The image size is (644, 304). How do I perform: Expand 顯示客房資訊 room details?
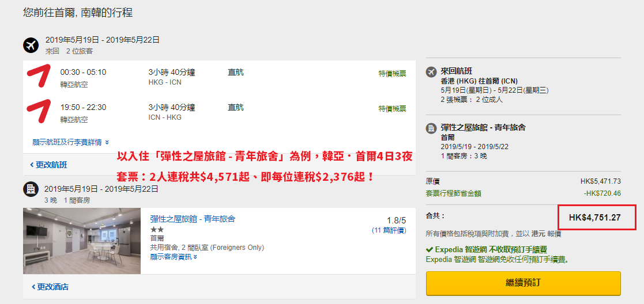tap(174, 257)
